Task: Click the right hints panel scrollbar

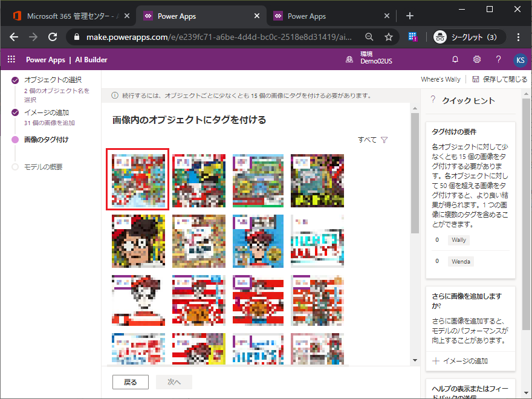Action: pyautogui.click(x=525, y=214)
